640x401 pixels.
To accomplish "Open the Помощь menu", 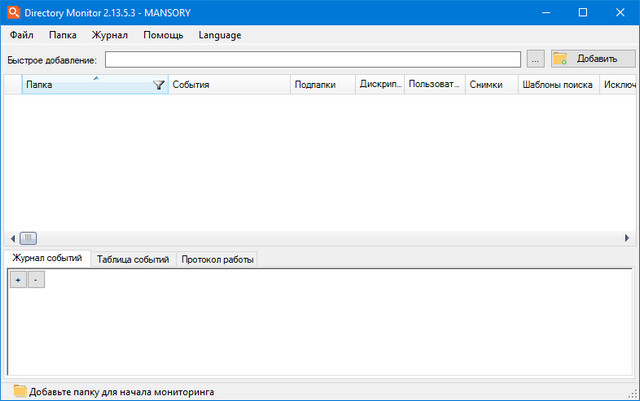I will (x=163, y=35).
